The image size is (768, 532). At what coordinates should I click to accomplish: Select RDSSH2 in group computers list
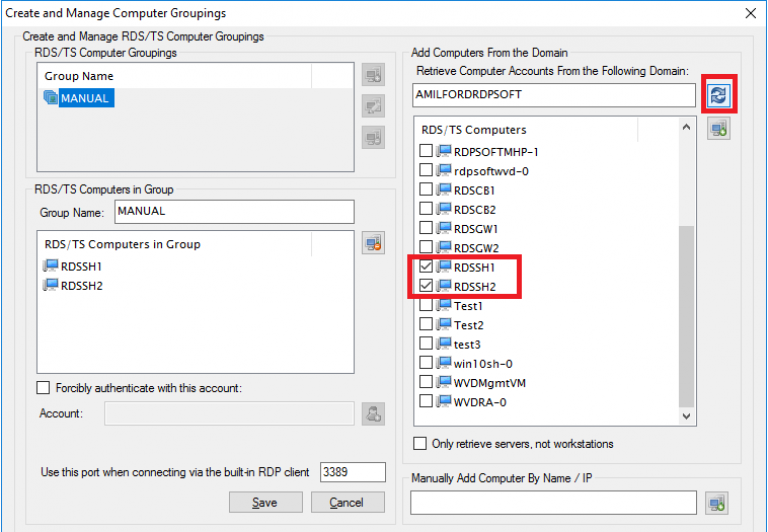coord(72,286)
